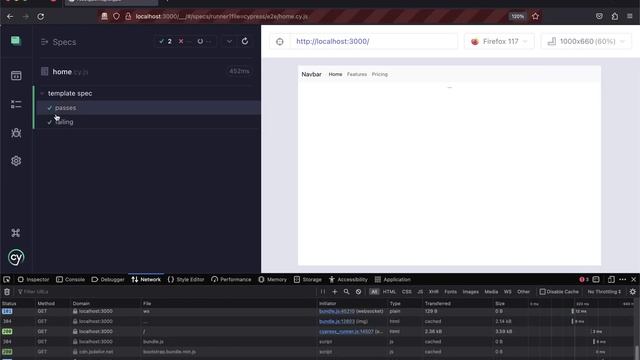Rerun all tests with the refresh icon
This screenshot has width=640, height=360.
click(245, 41)
